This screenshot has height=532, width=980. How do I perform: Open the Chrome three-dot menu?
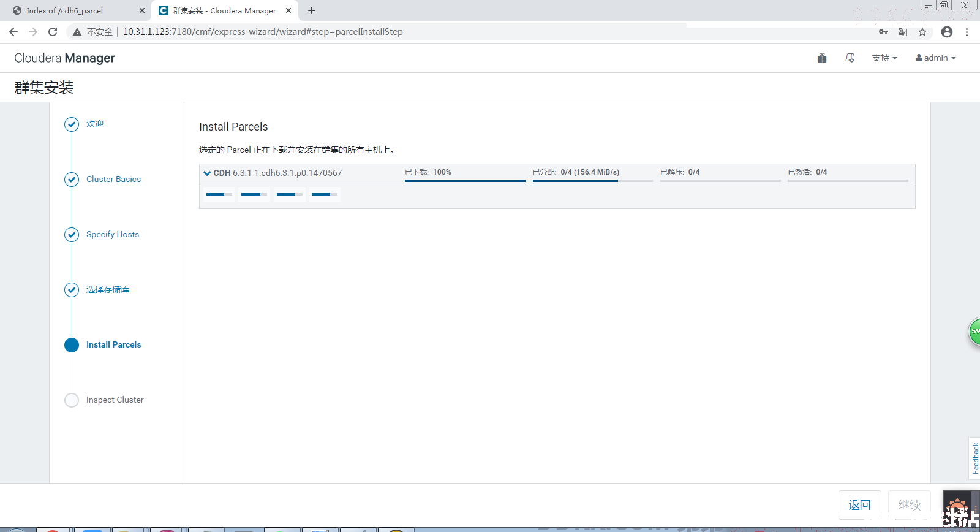pyautogui.click(x=967, y=32)
